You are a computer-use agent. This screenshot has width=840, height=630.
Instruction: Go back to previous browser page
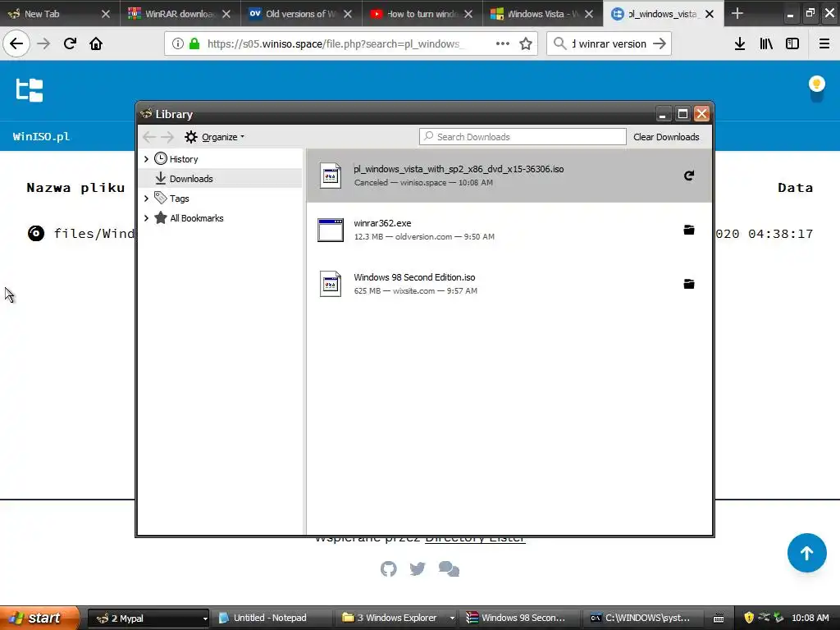click(x=16, y=43)
